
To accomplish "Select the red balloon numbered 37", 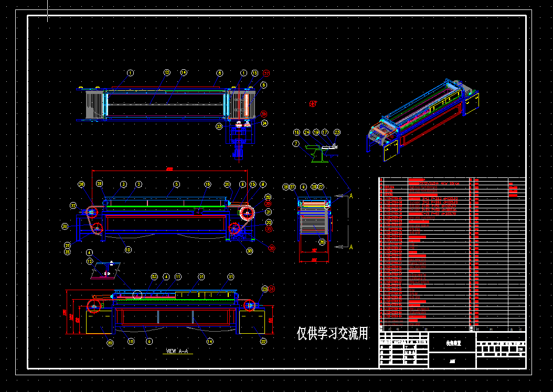I will pos(267,73).
